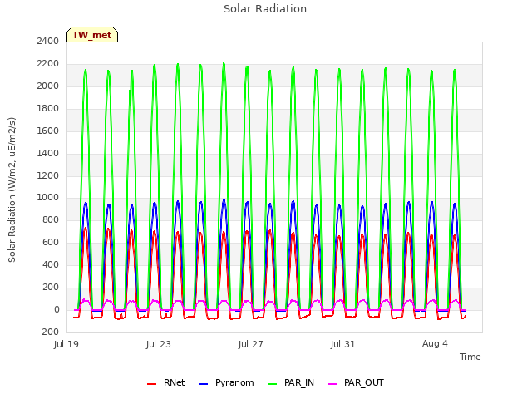
Task: Click the 2200 y-axis tick label
Action: pos(48,63)
